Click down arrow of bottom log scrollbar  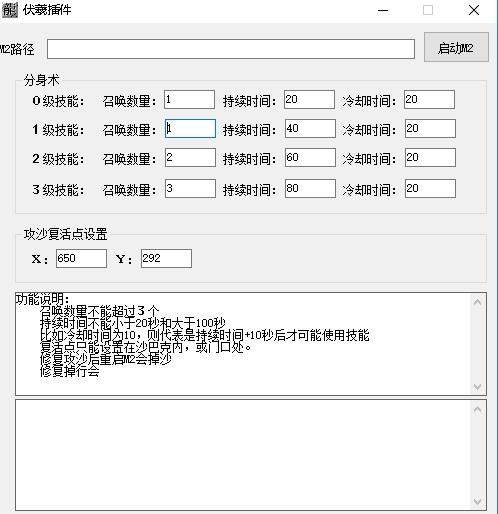tap(477, 501)
